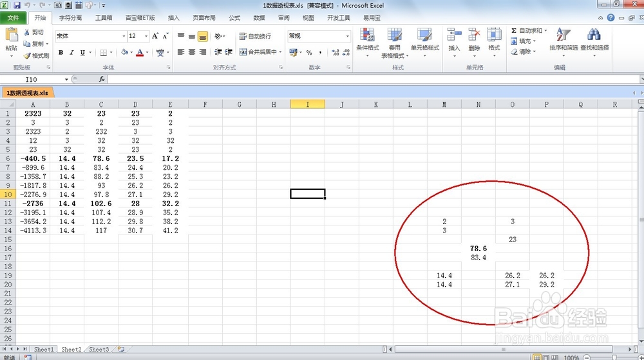The height and width of the screenshot is (360, 644).
Task: Open the font name dropdown (宋体)
Action: click(124, 36)
